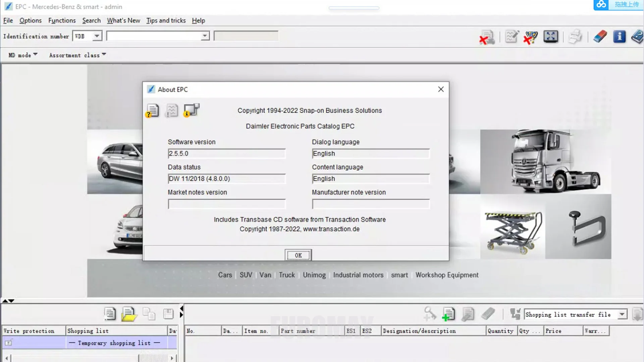
Task: Expand the Assortment class dropdown
Action: click(77, 55)
